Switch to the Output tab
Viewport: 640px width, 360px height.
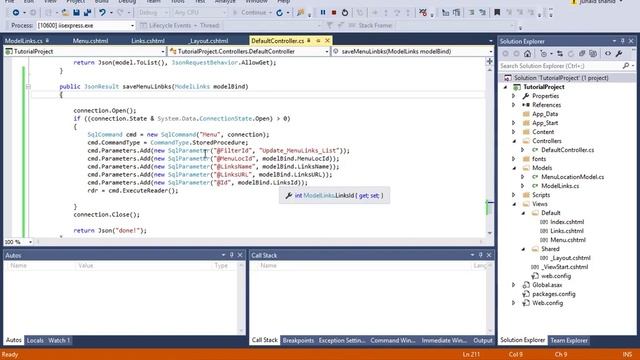(482, 340)
